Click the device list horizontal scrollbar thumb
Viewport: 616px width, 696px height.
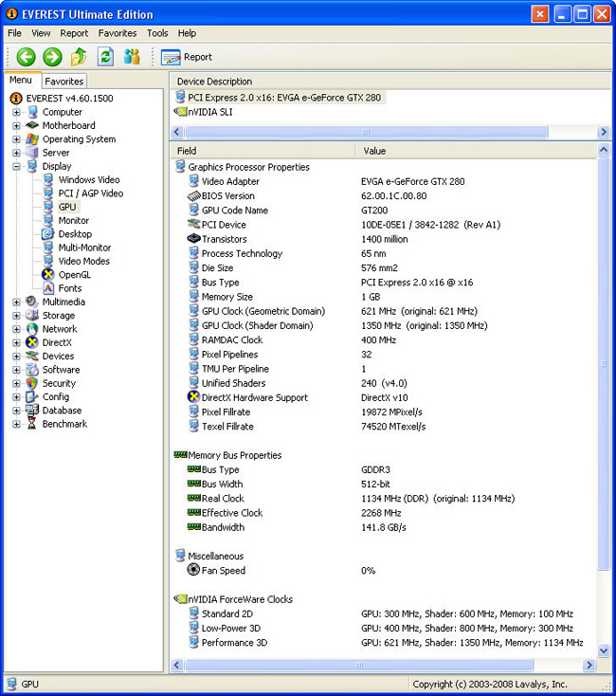pos(367,132)
